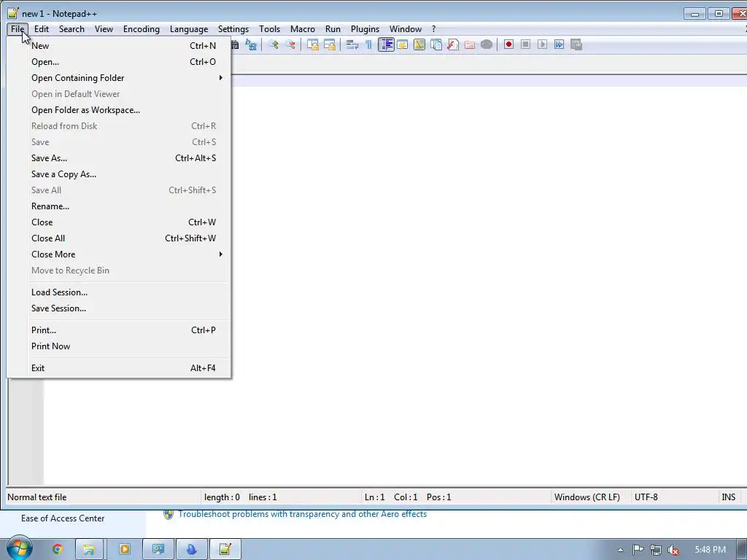Choose Save a Copy As... entry
Screen dimensions: 747x560
point(119,174)
